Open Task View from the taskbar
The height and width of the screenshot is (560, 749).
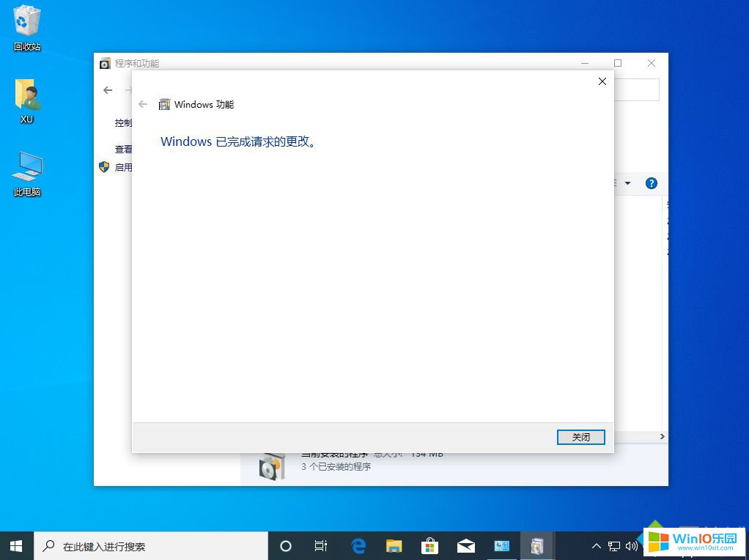pyautogui.click(x=320, y=545)
